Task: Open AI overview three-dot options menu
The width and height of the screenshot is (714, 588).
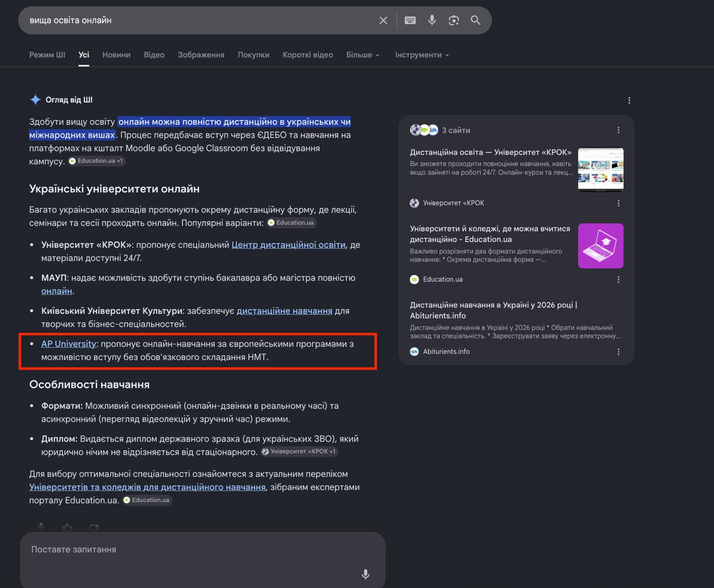Action: [629, 100]
